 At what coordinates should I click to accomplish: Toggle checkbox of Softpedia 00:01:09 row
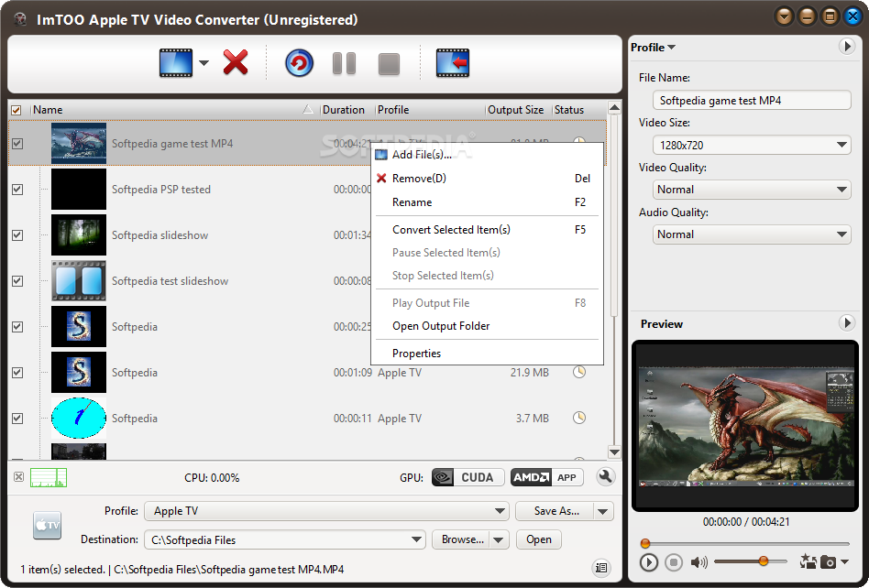tap(17, 372)
